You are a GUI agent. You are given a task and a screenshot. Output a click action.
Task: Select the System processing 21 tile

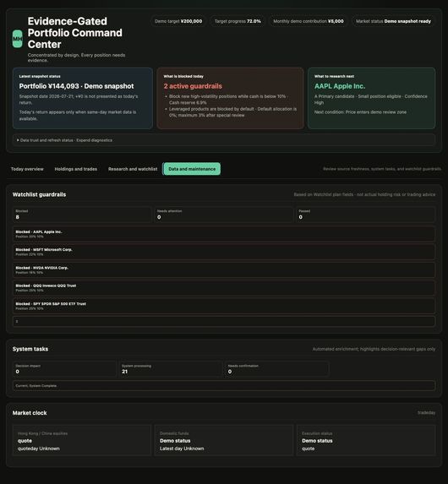(x=171, y=369)
